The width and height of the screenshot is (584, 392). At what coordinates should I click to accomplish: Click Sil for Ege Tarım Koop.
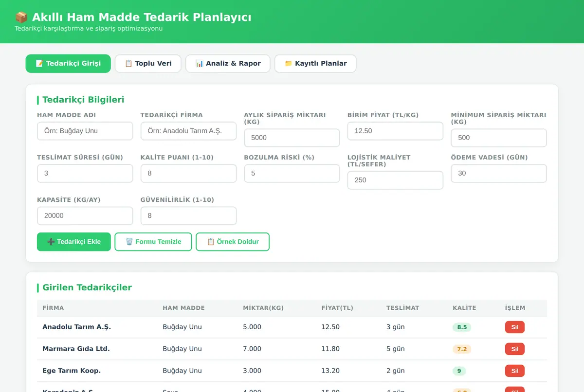pyautogui.click(x=514, y=371)
